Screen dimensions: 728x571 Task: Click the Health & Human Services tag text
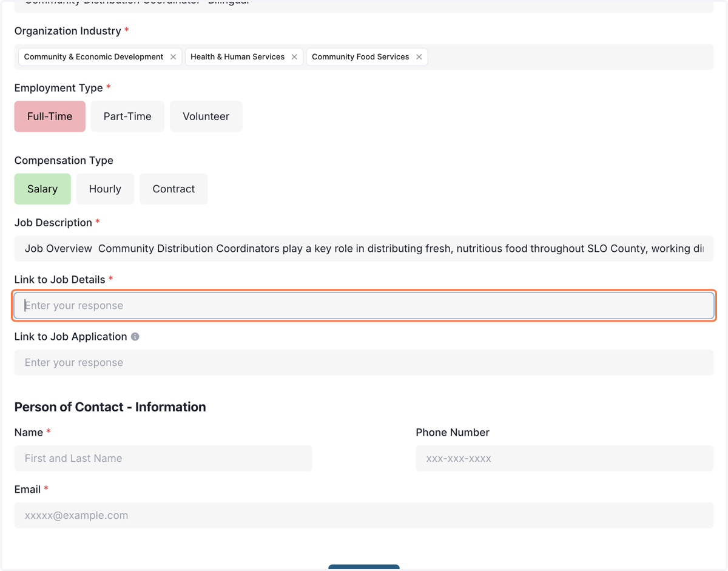(237, 57)
